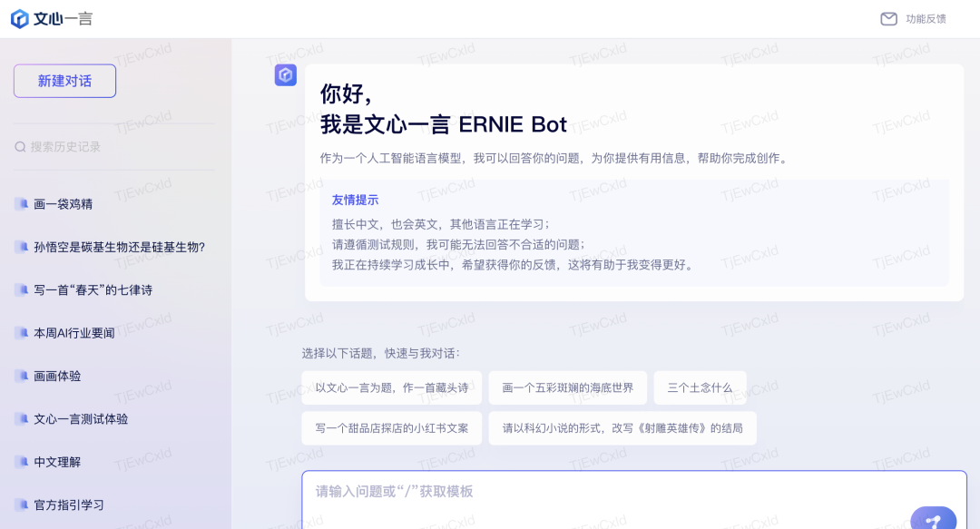
Task: Click the 你好, greeting heading
Action: (x=347, y=93)
